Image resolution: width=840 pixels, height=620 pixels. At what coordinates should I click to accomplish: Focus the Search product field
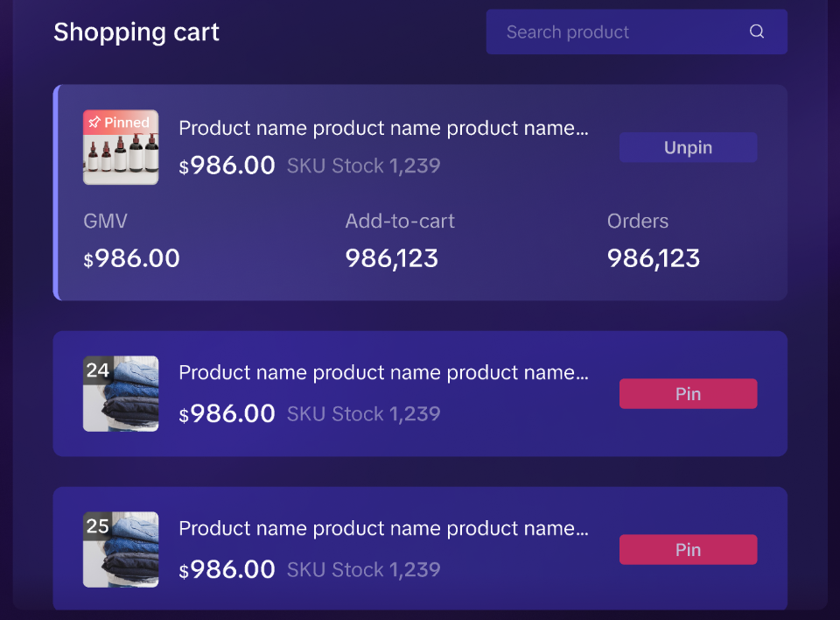[636, 32]
